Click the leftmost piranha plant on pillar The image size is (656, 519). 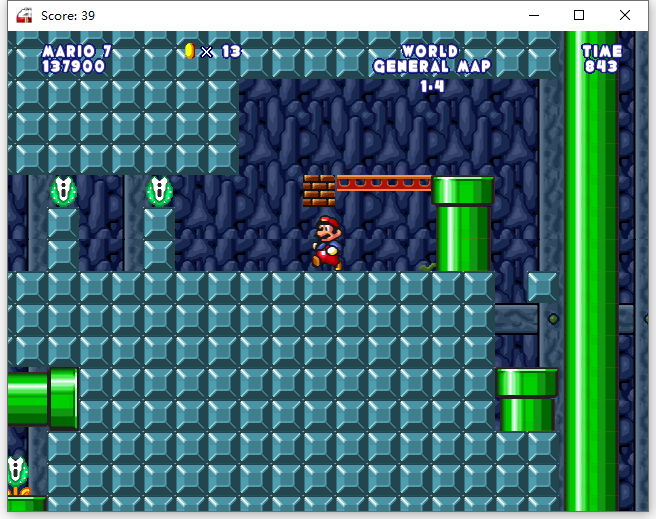coord(64,192)
